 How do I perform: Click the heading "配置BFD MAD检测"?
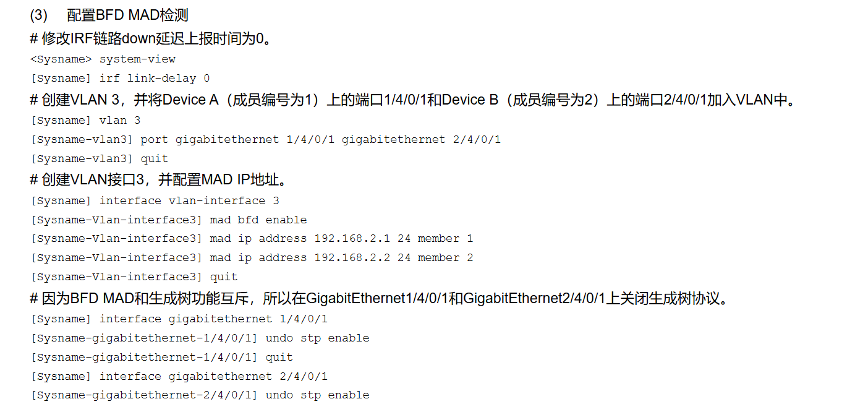click(127, 16)
